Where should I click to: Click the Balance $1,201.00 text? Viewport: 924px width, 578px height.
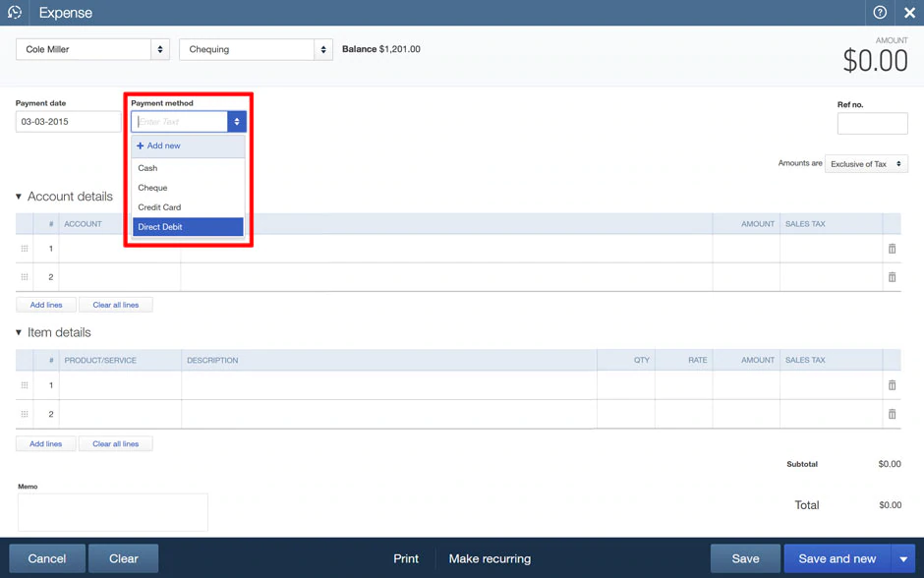click(x=381, y=49)
